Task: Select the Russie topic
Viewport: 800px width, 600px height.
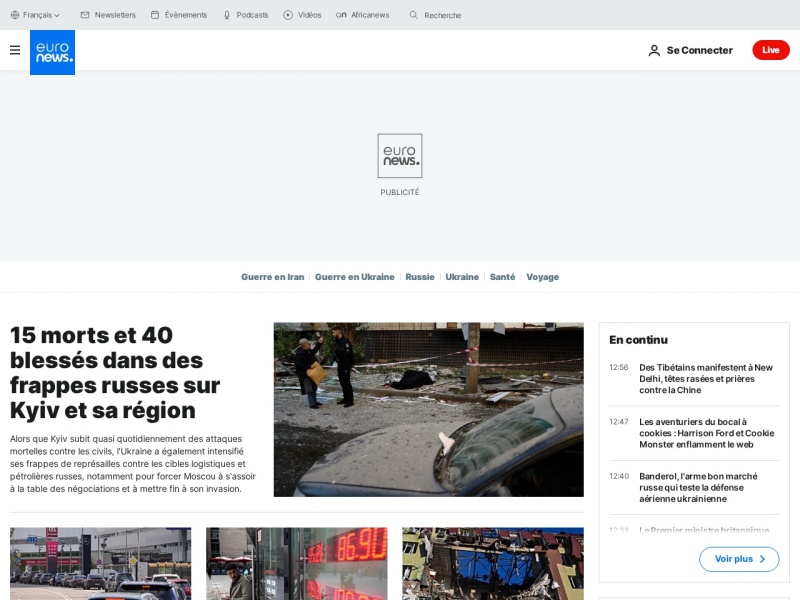Action: click(420, 277)
